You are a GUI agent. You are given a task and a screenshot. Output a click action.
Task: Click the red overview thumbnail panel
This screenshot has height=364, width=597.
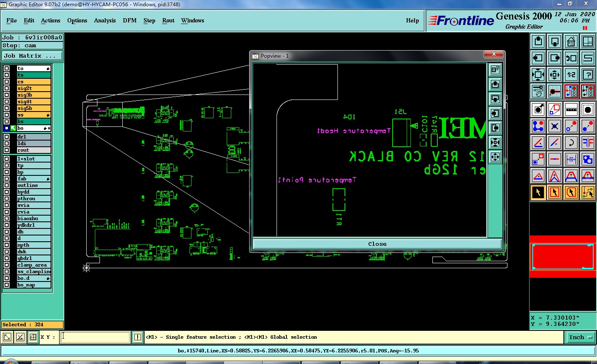(x=563, y=257)
